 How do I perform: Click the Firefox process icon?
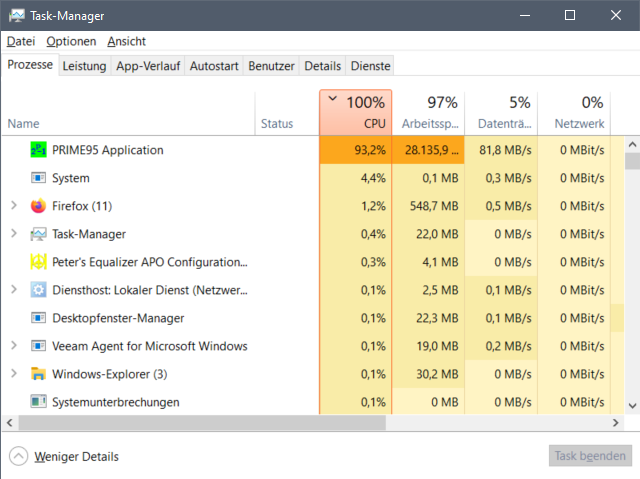click(38, 206)
